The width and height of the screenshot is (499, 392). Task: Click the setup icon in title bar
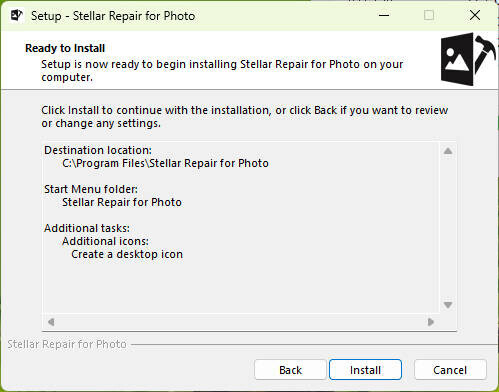click(x=16, y=16)
